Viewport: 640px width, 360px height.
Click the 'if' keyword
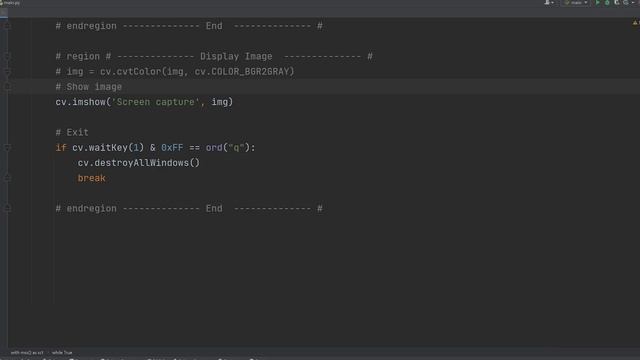(61, 148)
